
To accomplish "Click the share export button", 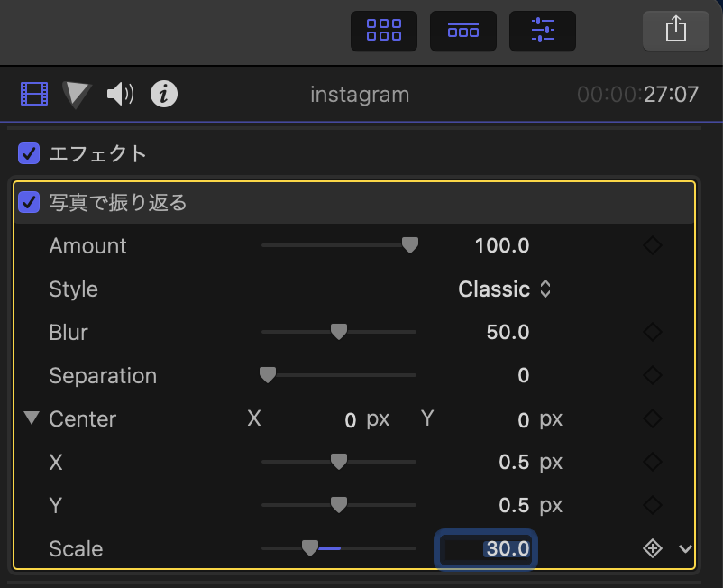I will [x=676, y=31].
